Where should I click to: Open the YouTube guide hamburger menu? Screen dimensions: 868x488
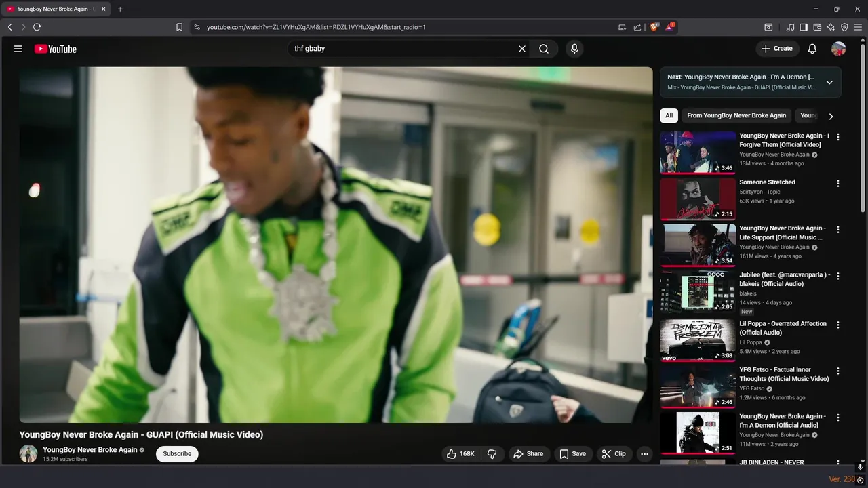coord(18,49)
